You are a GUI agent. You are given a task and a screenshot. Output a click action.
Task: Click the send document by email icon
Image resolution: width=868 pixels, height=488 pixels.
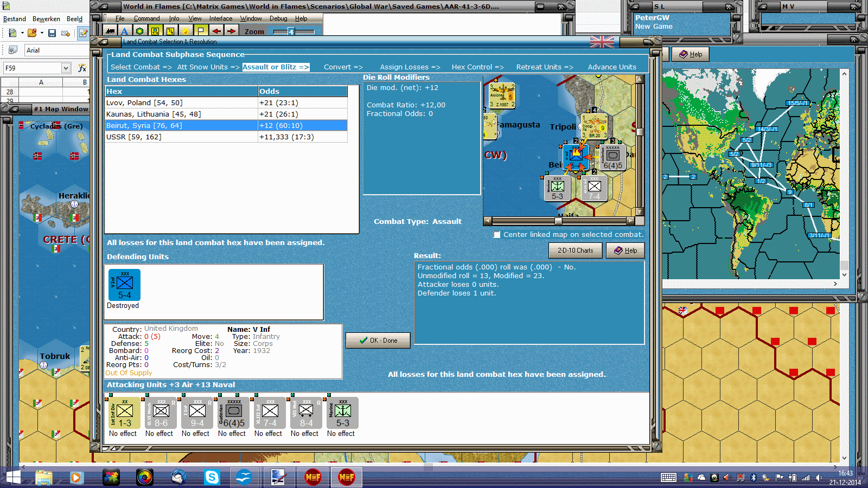coord(66,33)
